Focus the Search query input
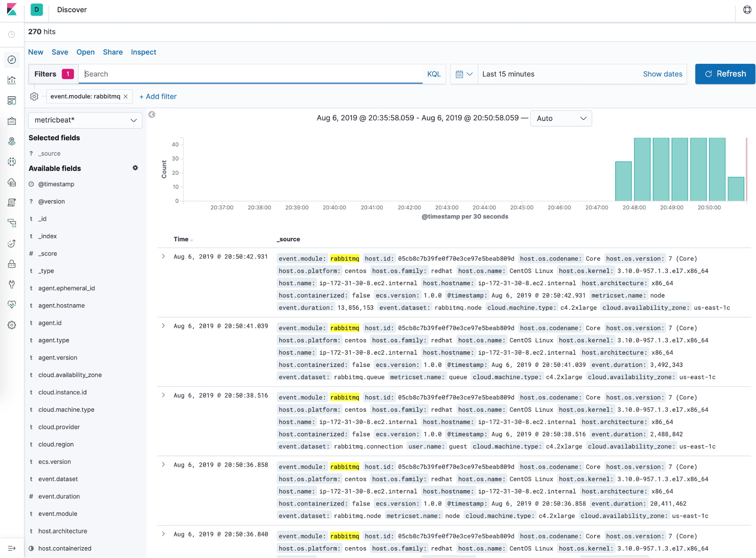 point(251,74)
